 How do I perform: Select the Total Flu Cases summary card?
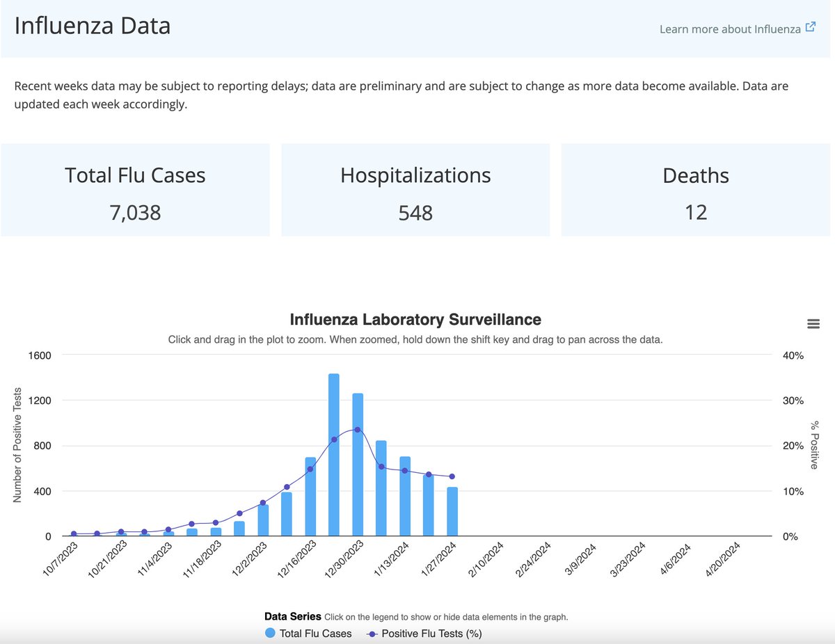(135, 189)
